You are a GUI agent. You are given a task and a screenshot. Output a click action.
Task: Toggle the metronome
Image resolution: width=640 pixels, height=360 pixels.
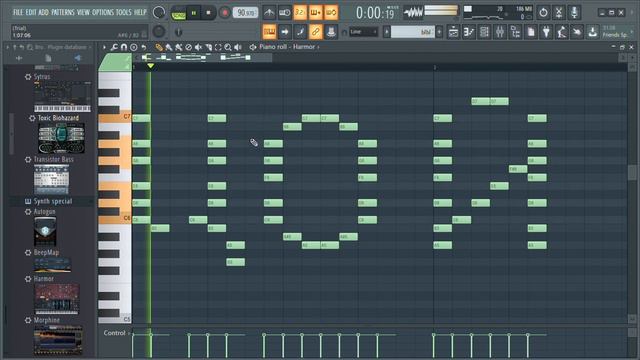click(x=269, y=13)
